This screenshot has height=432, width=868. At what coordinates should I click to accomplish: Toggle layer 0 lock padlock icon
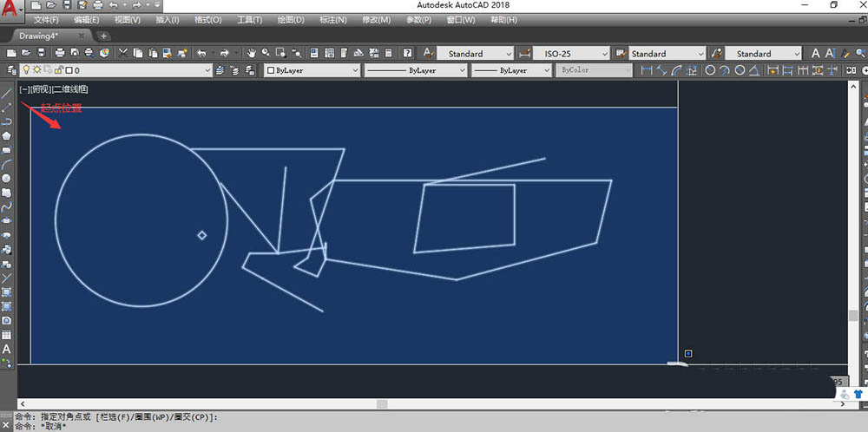[59, 70]
